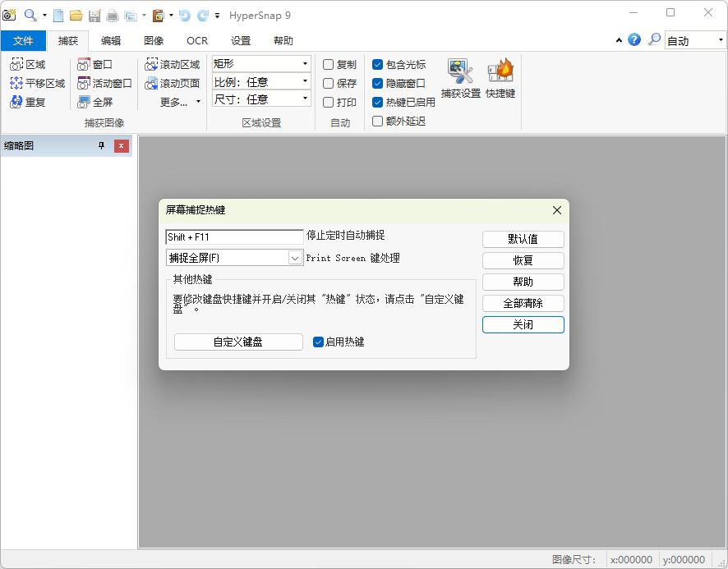Click the multi-window icon beside printer

point(131,16)
